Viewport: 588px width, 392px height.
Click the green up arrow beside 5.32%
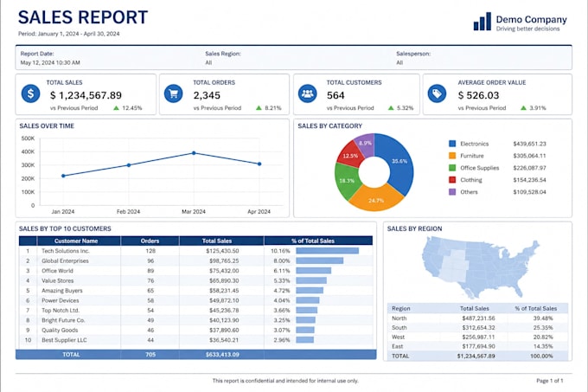(391, 108)
